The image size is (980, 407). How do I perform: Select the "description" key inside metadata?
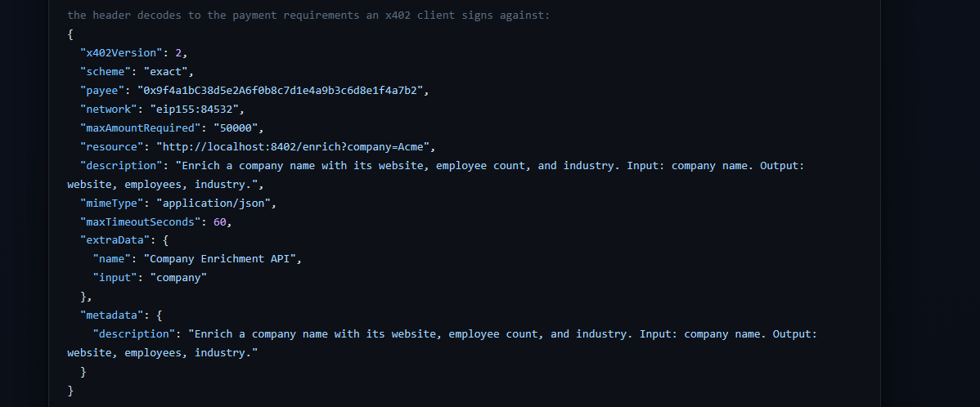134,333
